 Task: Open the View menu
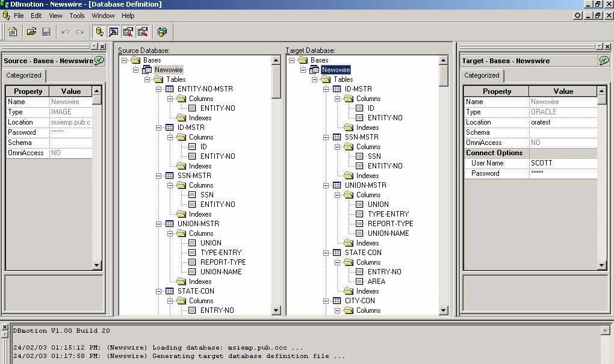(55, 16)
